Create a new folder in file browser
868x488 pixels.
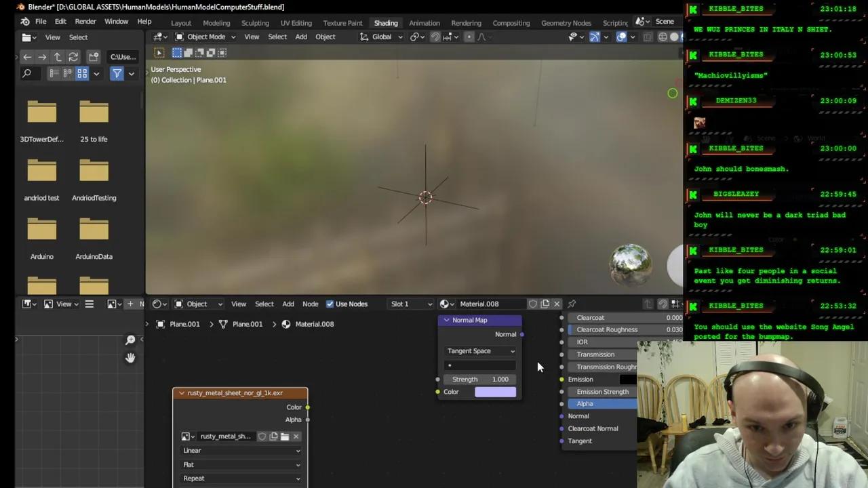pyautogui.click(x=94, y=57)
